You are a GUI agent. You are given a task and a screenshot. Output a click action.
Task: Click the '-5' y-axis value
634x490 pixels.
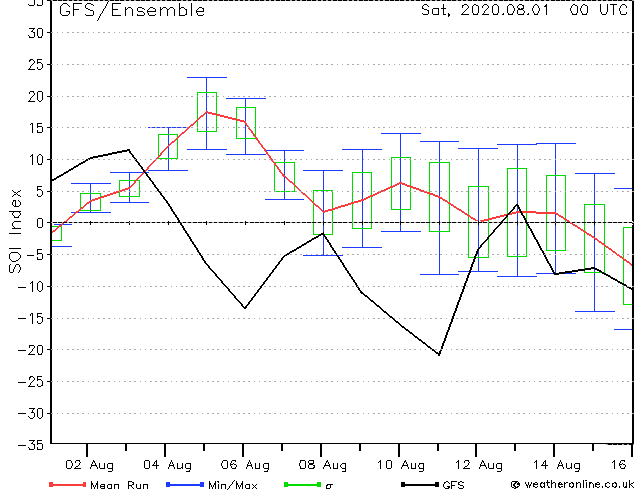pyautogui.click(x=34, y=255)
